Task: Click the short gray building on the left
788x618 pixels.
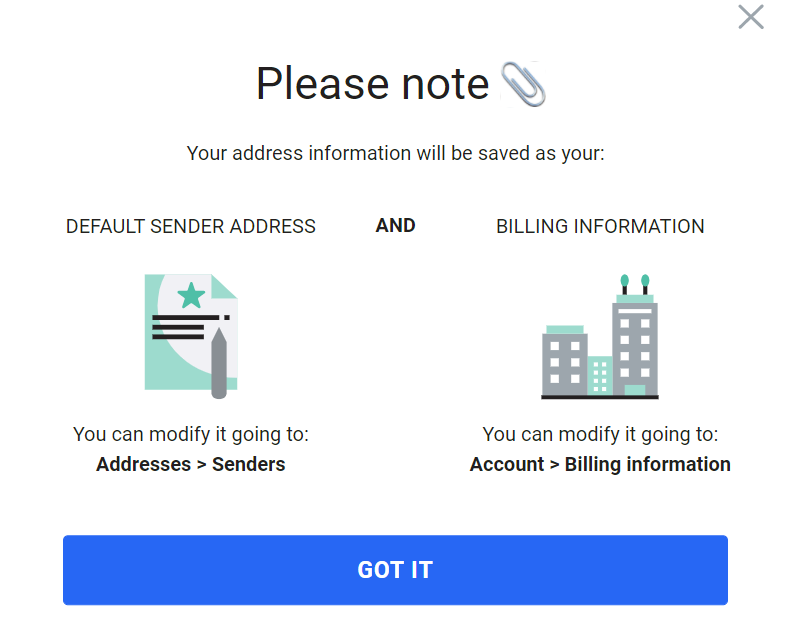Action: 564,360
